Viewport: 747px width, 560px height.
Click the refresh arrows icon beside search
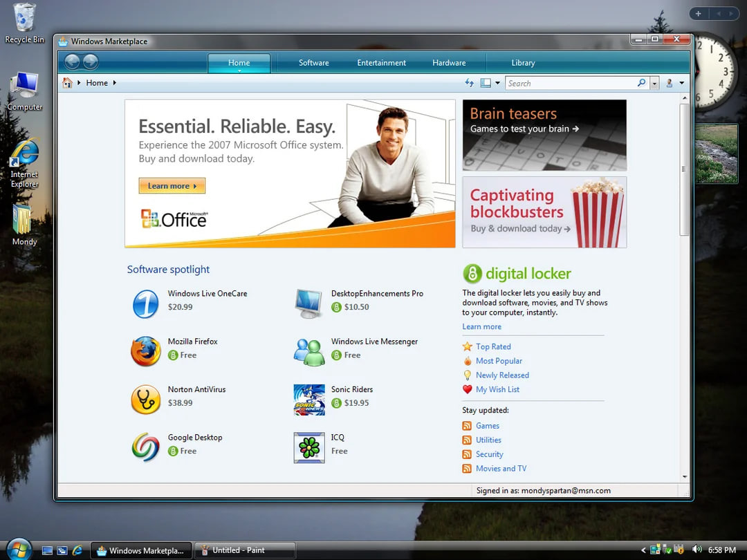click(469, 83)
